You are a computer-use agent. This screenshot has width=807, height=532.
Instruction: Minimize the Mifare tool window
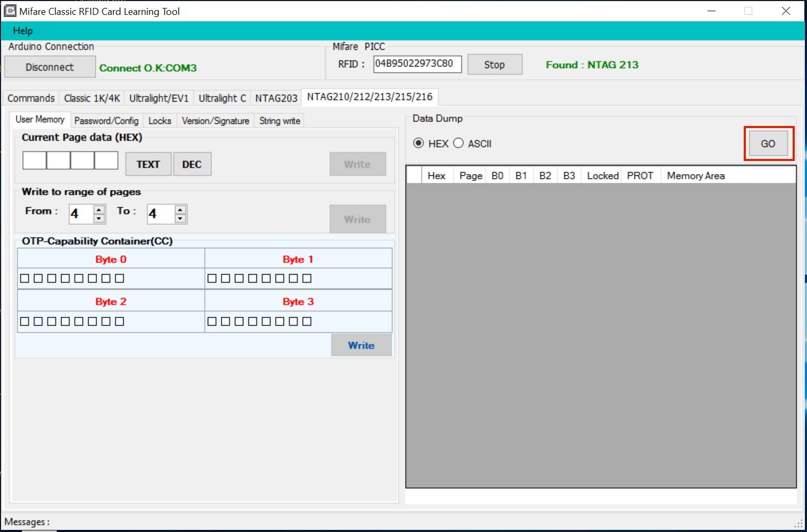(711, 11)
